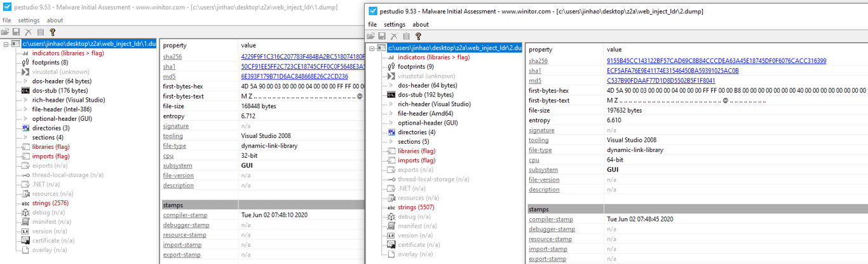
Task: Click the 197632 bytes file-size value
Action: [625, 110]
